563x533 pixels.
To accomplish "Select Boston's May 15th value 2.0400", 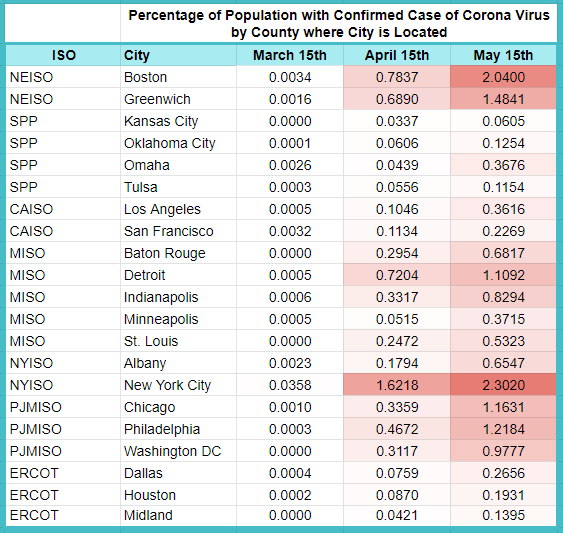I will pos(503,77).
